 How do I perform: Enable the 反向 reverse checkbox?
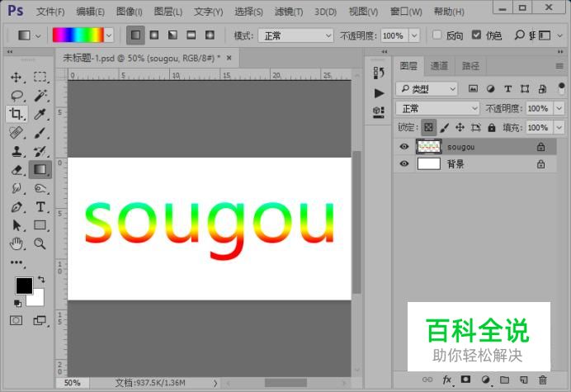pos(437,35)
